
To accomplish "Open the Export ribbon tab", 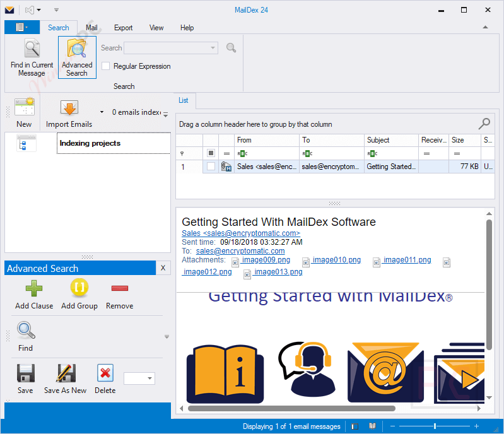I will (x=123, y=28).
